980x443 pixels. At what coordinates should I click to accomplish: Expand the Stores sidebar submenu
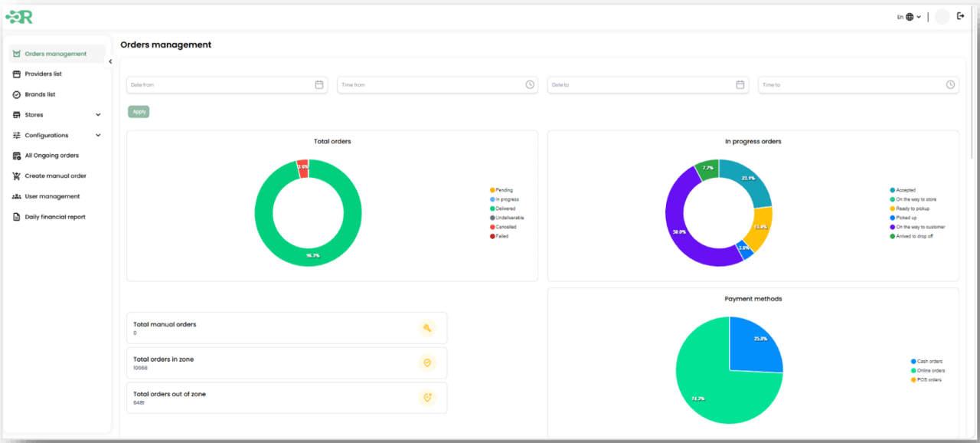click(98, 115)
